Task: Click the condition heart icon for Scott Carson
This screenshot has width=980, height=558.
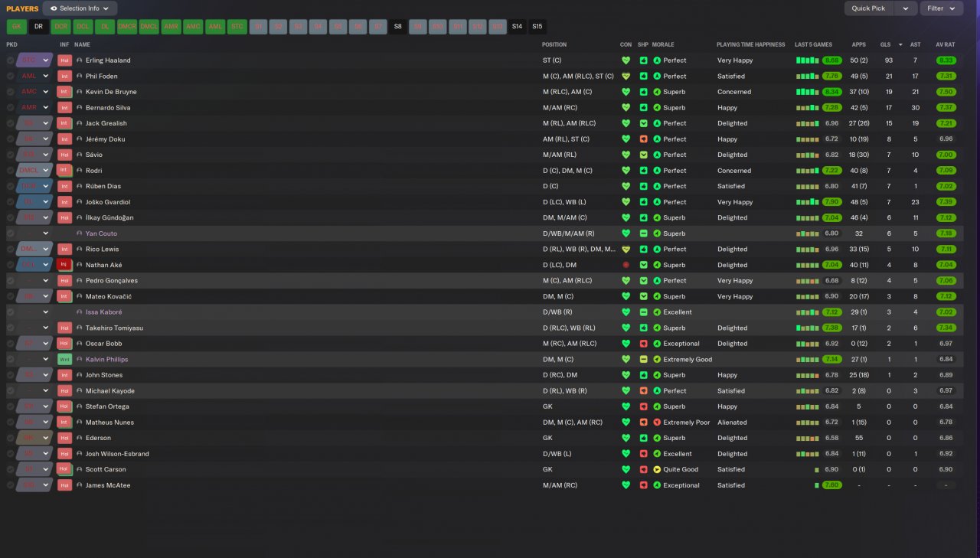Action: click(626, 469)
